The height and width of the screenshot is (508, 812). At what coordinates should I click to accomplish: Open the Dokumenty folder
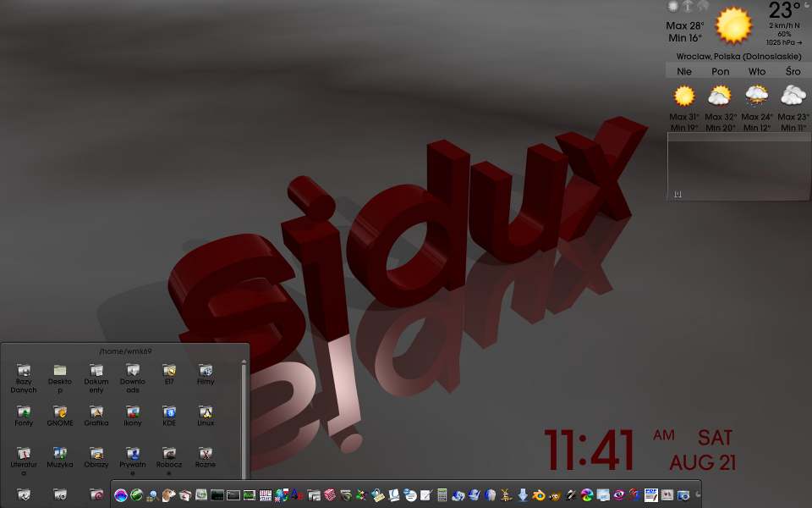96,379
